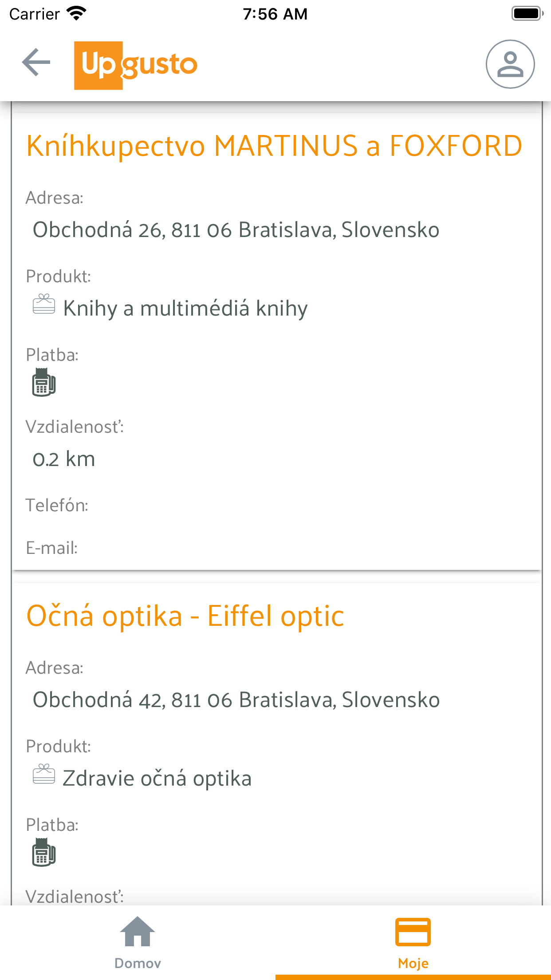
Task: Tap address Obchodná 26, Bratislava
Action: (x=236, y=230)
